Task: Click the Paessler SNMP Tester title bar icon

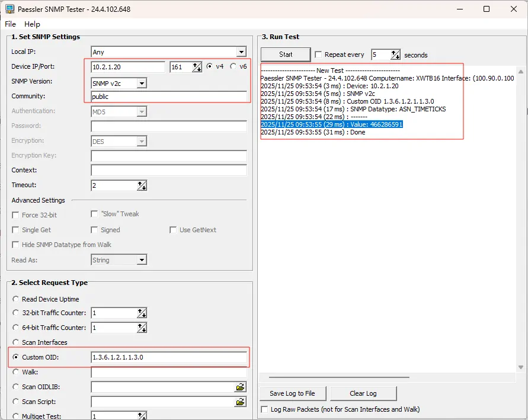Action: pyautogui.click(x=9, y=9)
